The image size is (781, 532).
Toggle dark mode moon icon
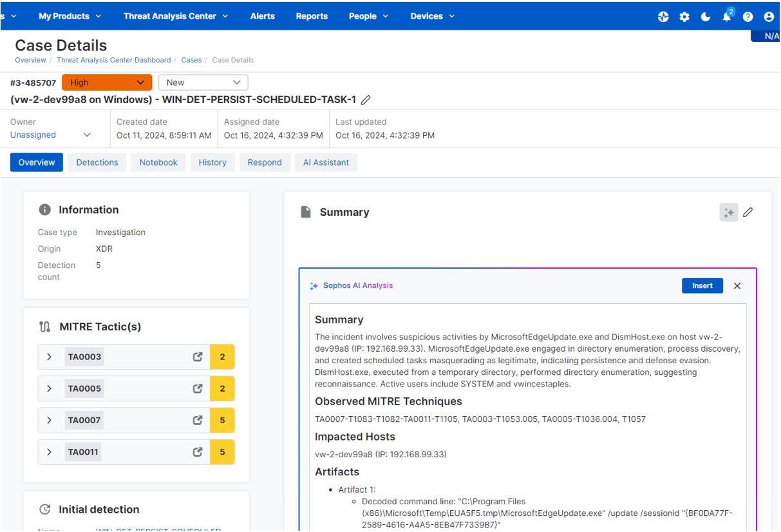click(x=706, y=17)
